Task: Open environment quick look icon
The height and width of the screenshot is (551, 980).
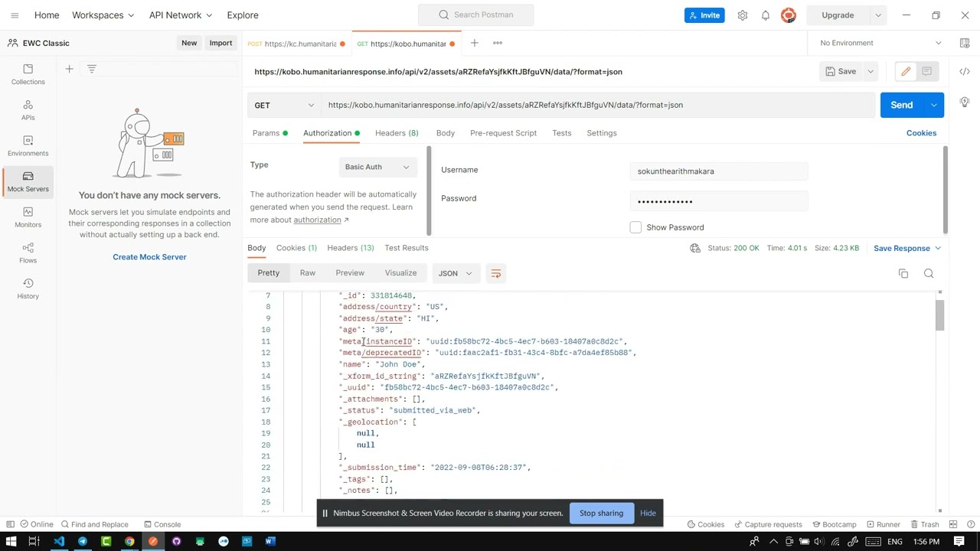Action: pyautogui.click(x=965, y=43)
